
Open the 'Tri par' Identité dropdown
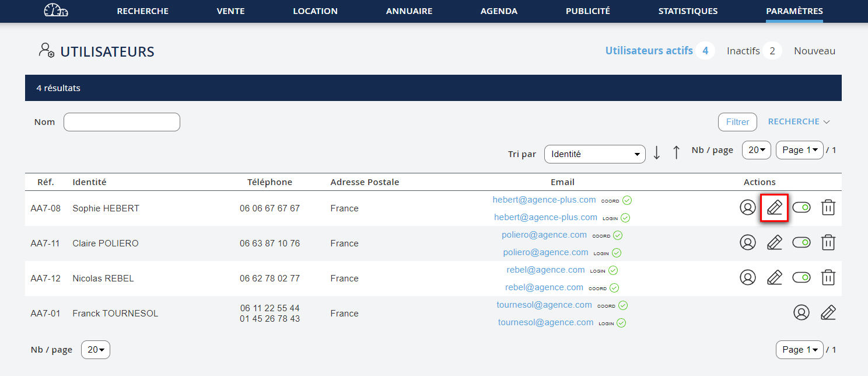594,154
